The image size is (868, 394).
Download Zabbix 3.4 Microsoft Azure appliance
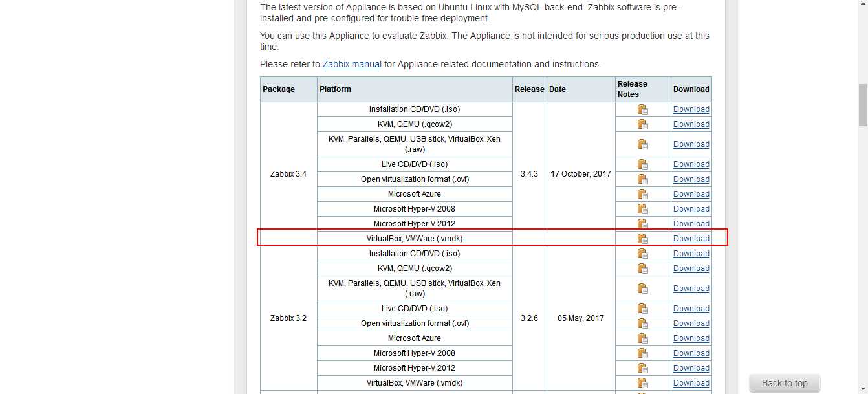click(x=691, y=194)
